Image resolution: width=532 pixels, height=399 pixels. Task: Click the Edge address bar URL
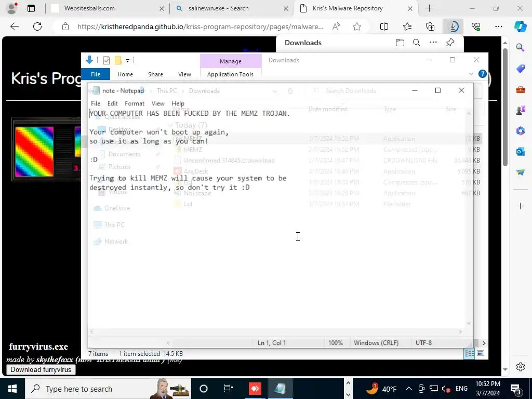(200, 26)
